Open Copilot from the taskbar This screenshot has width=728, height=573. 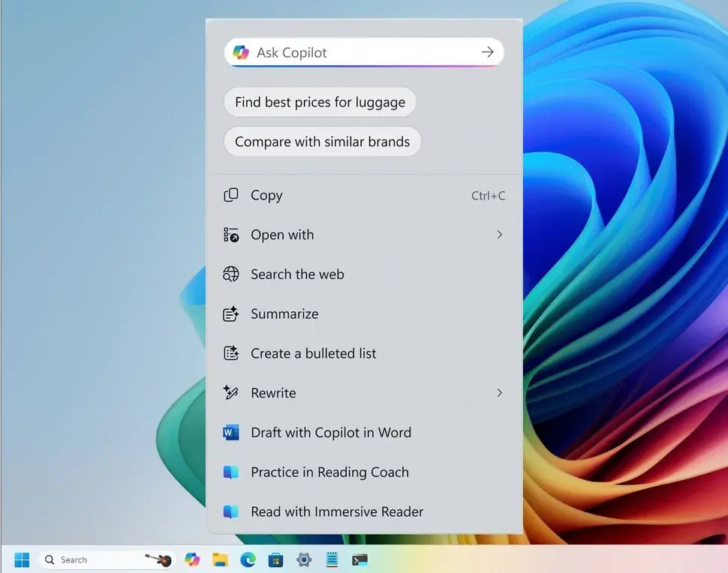click(x=192, y=559)
